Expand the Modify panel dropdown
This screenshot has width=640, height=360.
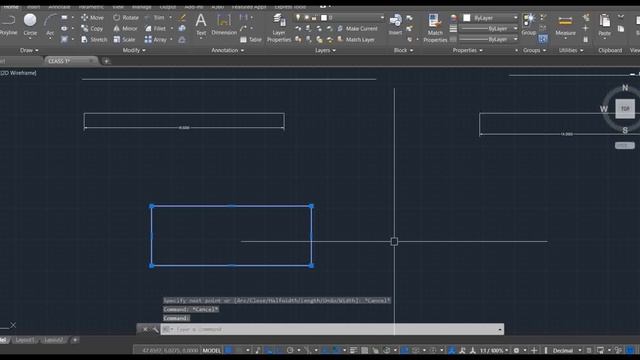pyautogui.click(x=134, y=50)
